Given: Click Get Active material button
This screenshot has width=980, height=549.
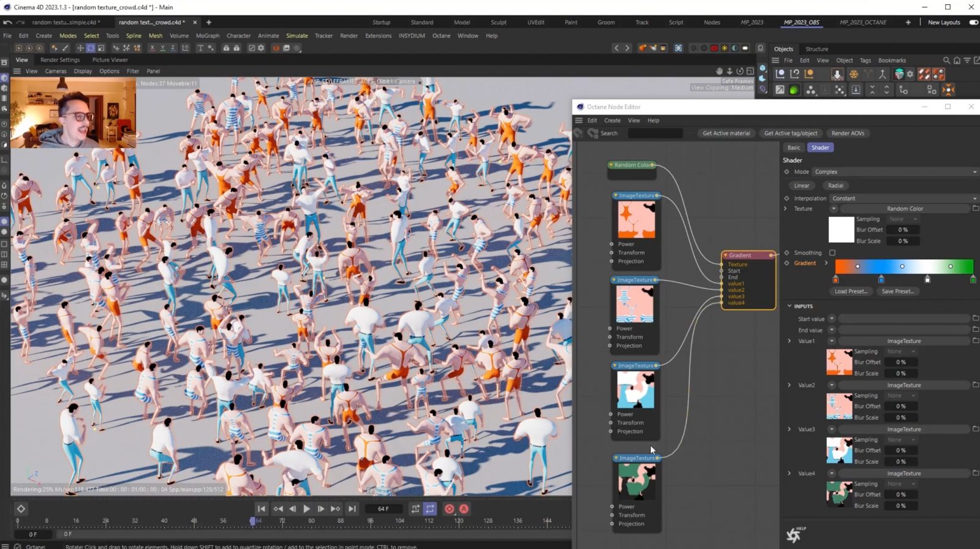Looking at the screenshot, I should tap(726, 133).
